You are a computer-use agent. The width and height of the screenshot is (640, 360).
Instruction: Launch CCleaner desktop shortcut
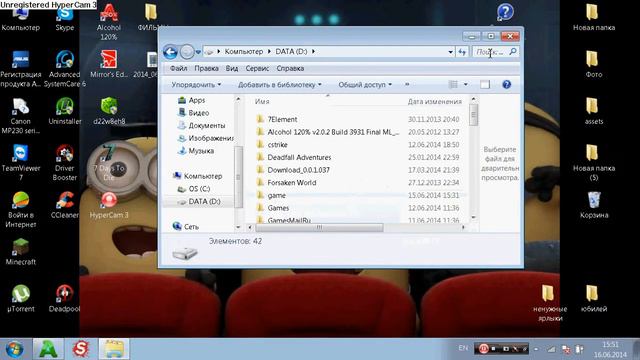pyautogui.click(x=65, y=205)
